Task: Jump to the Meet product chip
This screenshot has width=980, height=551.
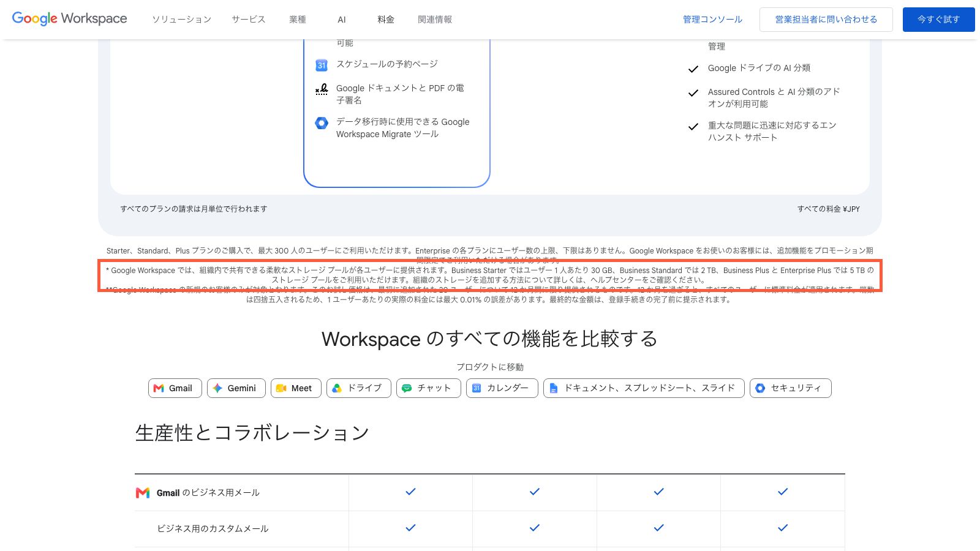Action: (x=296, y=388)
